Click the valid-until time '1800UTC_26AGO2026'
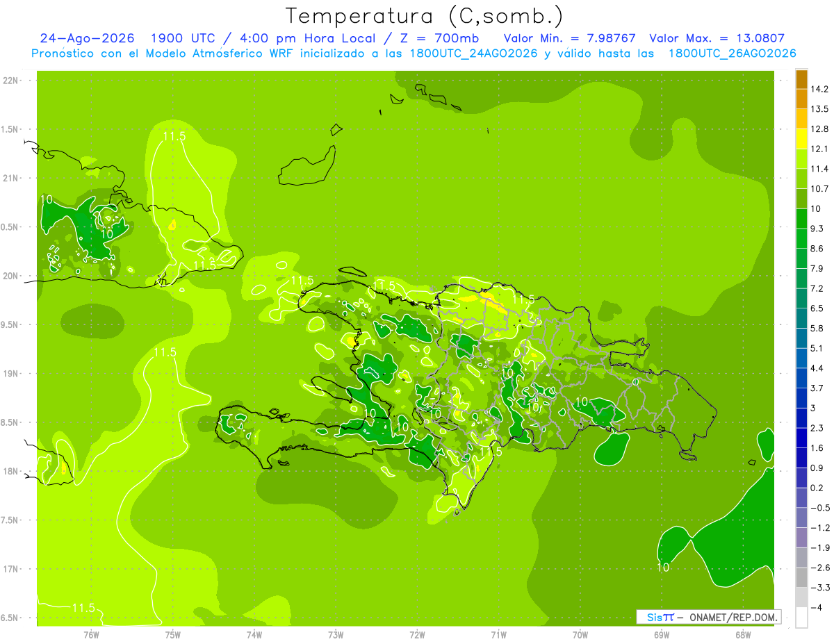Viewport: 834px width, 644px height. pyautogui.click(x=732, y=53)
